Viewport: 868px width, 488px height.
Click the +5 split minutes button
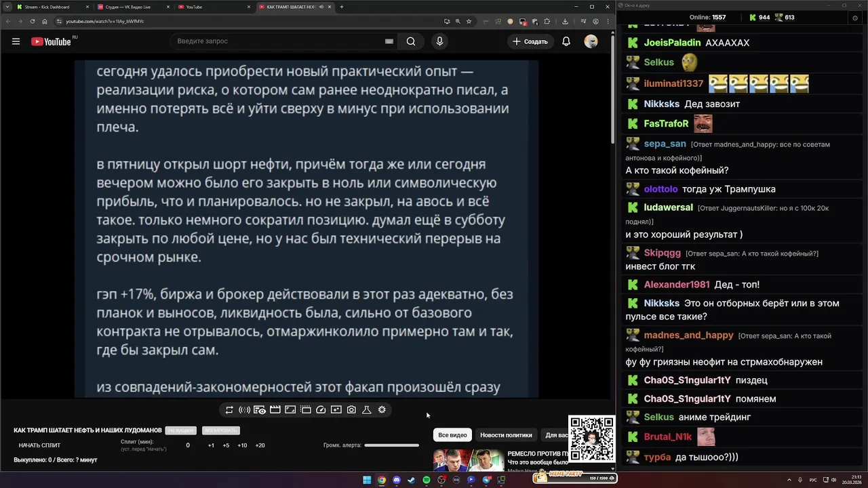click(226, 445)
